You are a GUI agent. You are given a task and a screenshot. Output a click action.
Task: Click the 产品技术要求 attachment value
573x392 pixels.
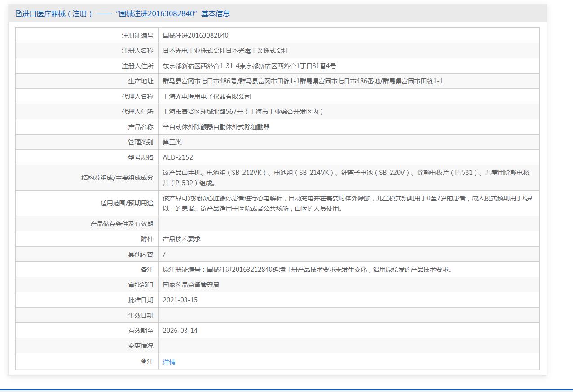pyautogui.click(x=181, y=239)
